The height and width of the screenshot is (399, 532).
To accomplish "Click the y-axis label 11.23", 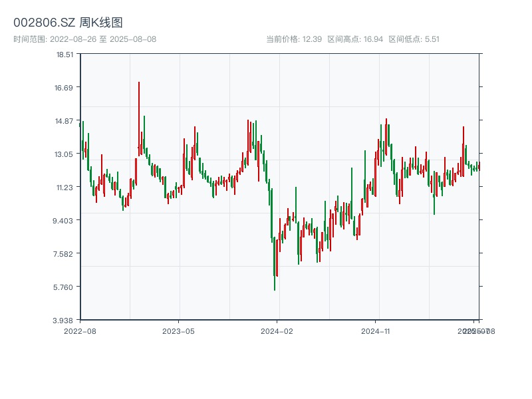I will tap(65, 188).
